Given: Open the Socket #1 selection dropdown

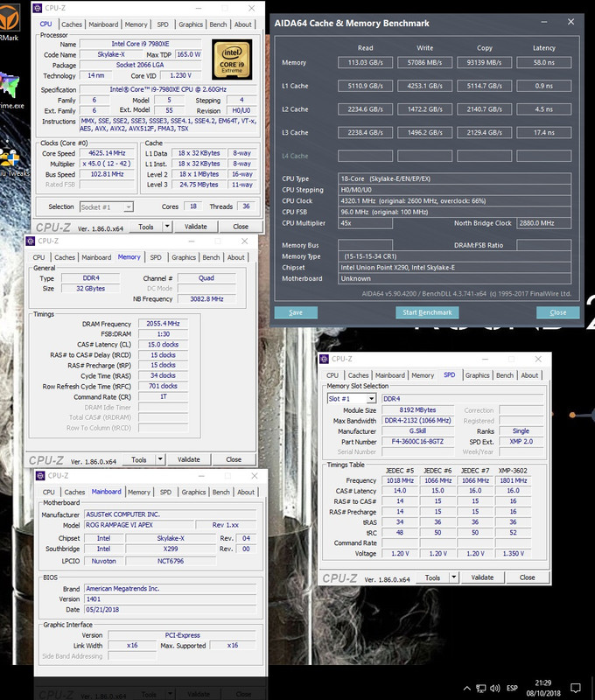Looking at the screenshot, I should [x=107, y=207].
